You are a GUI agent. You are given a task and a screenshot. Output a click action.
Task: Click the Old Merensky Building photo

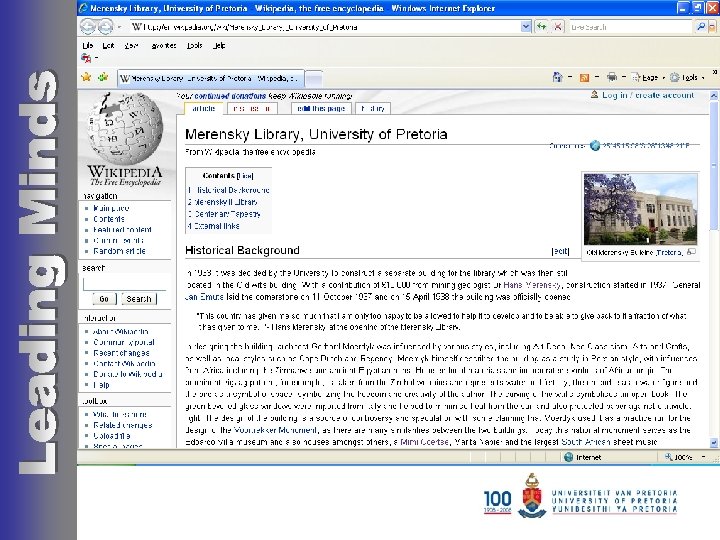[641, 209]
